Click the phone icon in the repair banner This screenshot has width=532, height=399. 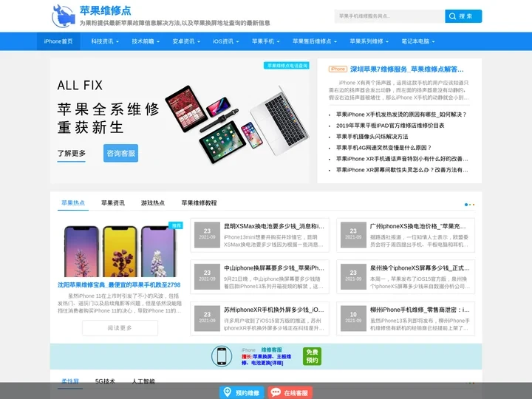[x=222, y=356]
